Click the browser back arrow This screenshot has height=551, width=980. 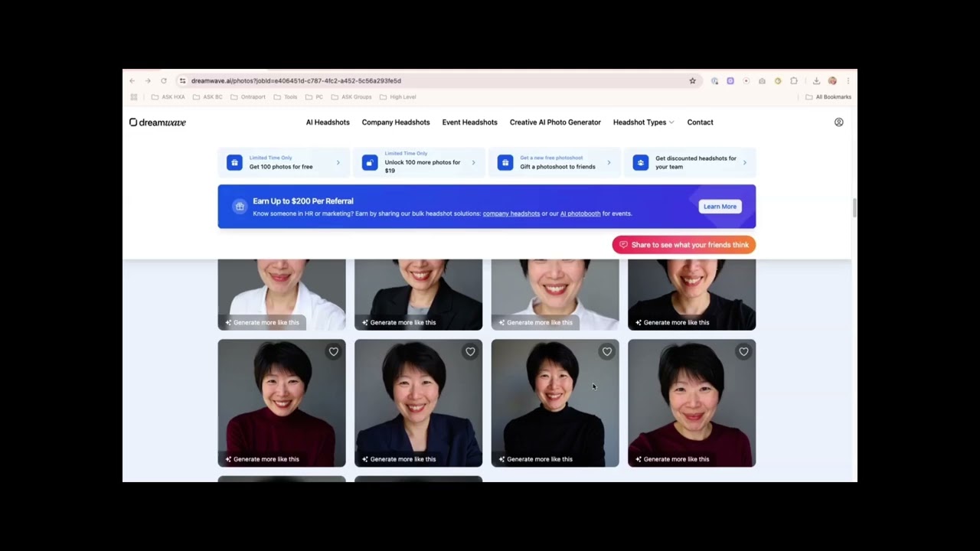pyautogui.click(x=132, y=80)
